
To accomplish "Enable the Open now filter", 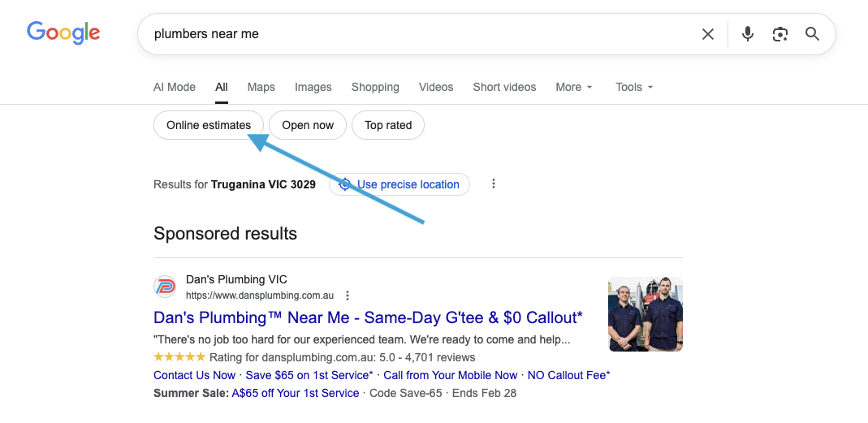I will point(308,125).
